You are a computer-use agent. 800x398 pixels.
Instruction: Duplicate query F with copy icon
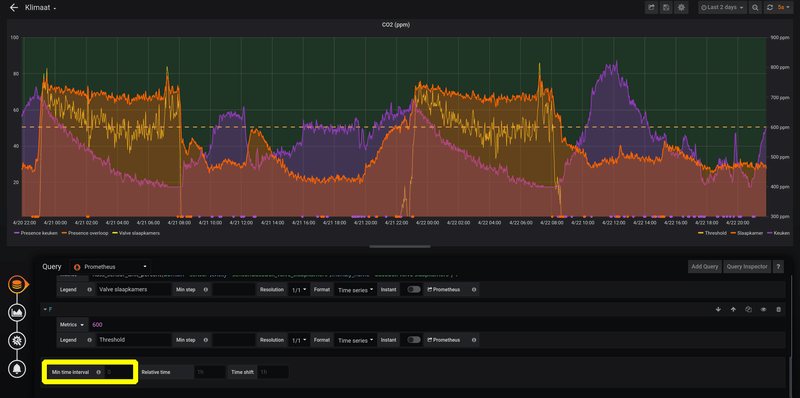coord(748,309)
